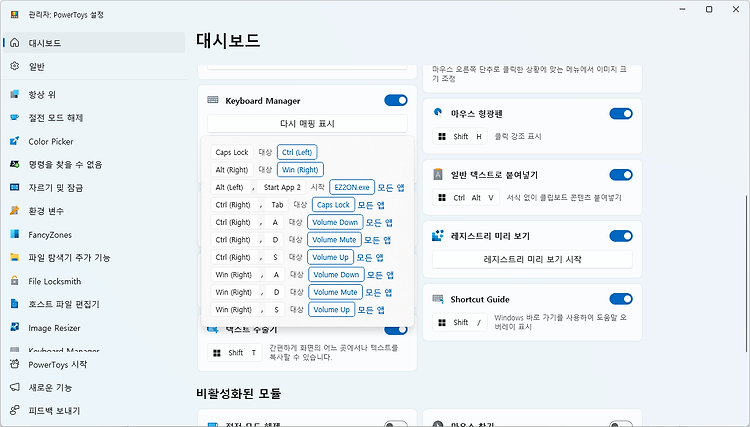Click Alt (Left) key in Start App 2 row
Image resolution: width=750 pixels, height=427 pixels.
[230, 187]
